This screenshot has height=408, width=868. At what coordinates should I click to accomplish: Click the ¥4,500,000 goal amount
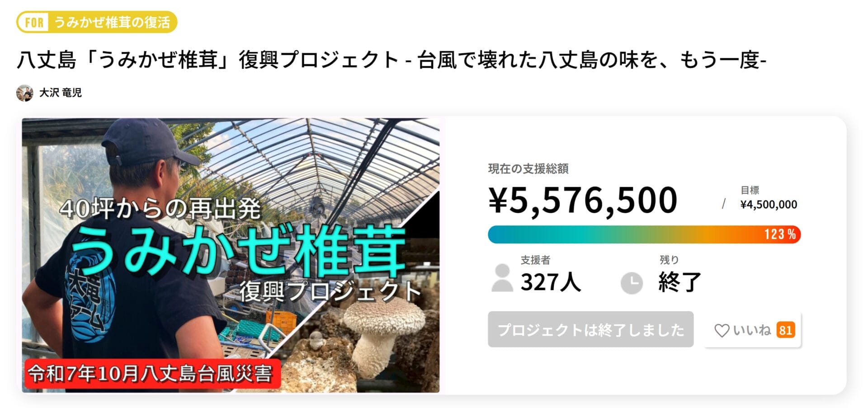coord(769,205)
